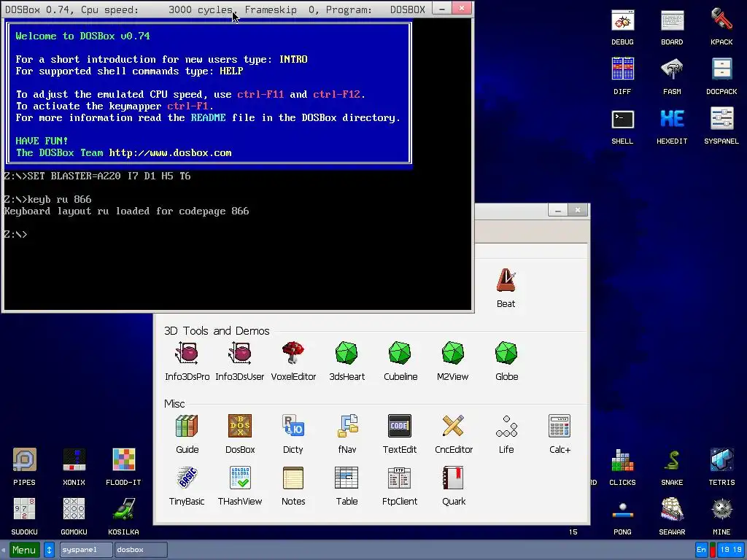The width and height of the screenshot is (747, 560).
Task: Open the KOSILKA game icon
Action: [123, 516]
